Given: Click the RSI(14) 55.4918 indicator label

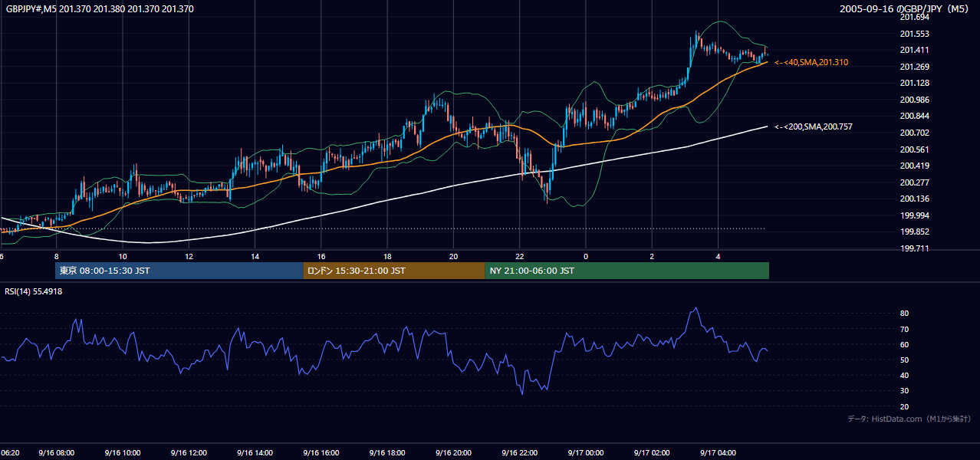Looking at the screenshot, I should (34, 291).
